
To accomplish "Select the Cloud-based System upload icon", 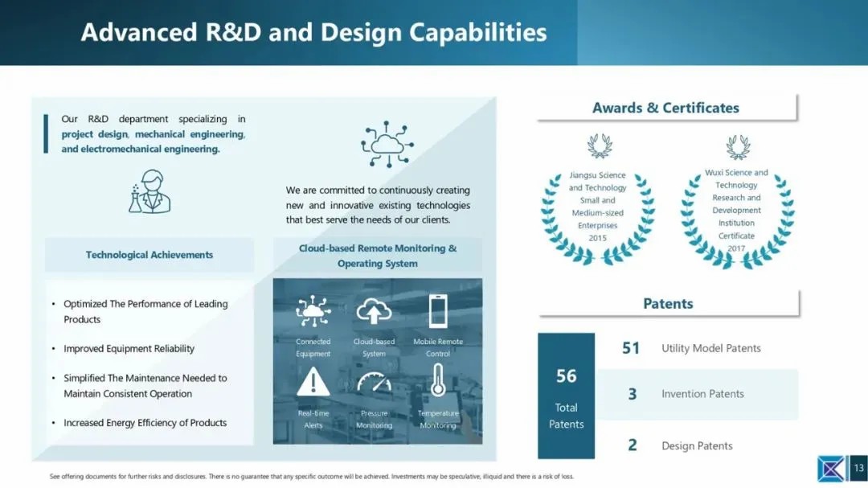I will (374, 311).
